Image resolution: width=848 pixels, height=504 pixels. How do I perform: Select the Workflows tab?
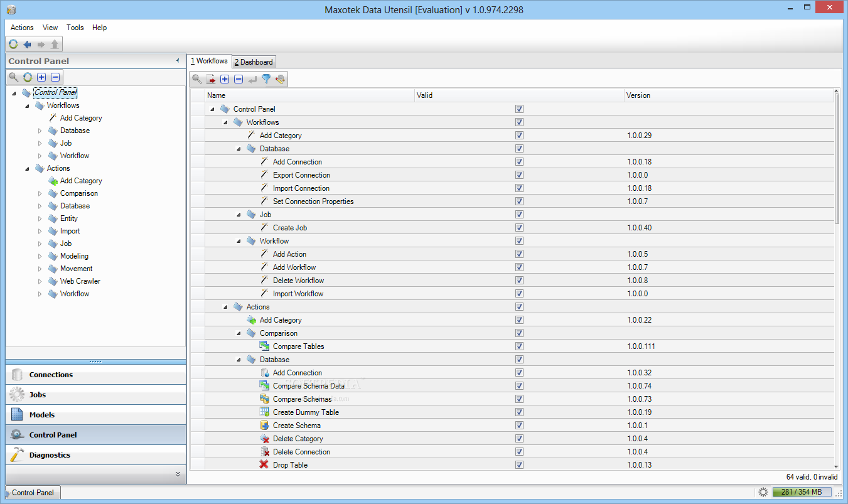pos(210,61)
